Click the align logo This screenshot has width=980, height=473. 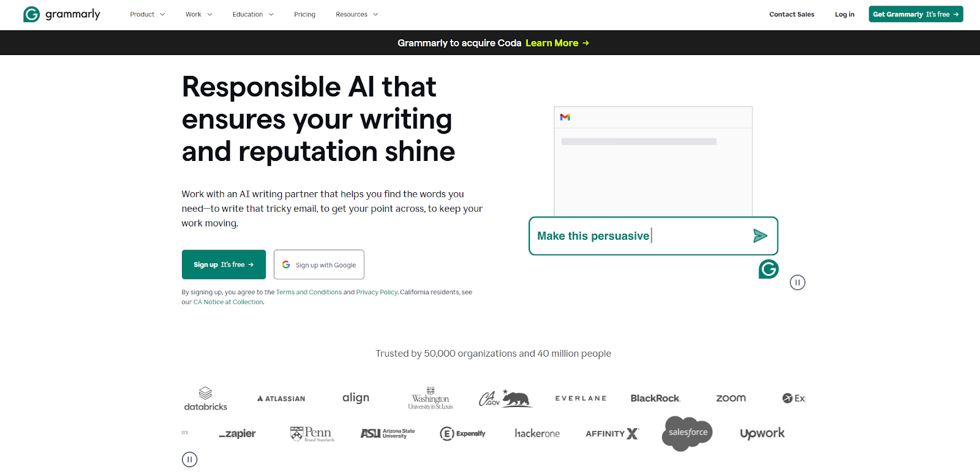point(356,398)
